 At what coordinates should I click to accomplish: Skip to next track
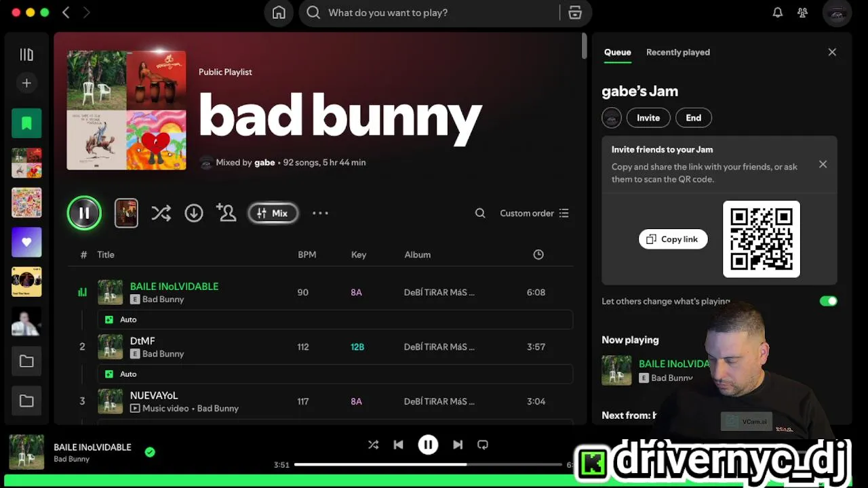pyautogui.click(x=458, y=445)
